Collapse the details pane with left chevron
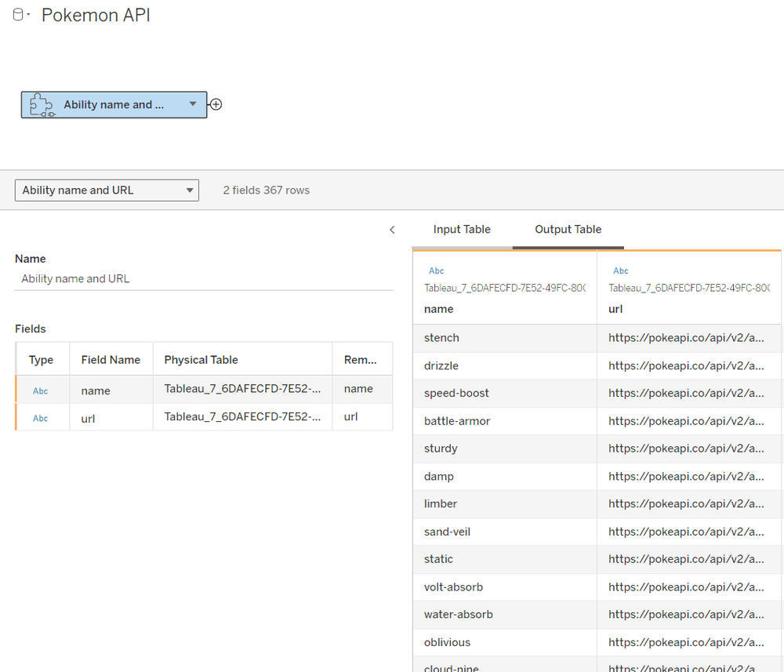 click(392, 230)
